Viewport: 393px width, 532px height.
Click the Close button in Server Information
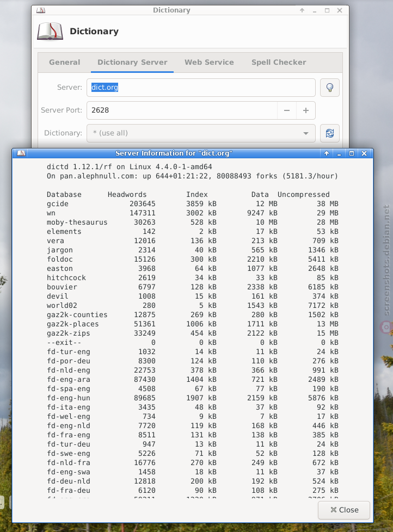pos(344,510)
